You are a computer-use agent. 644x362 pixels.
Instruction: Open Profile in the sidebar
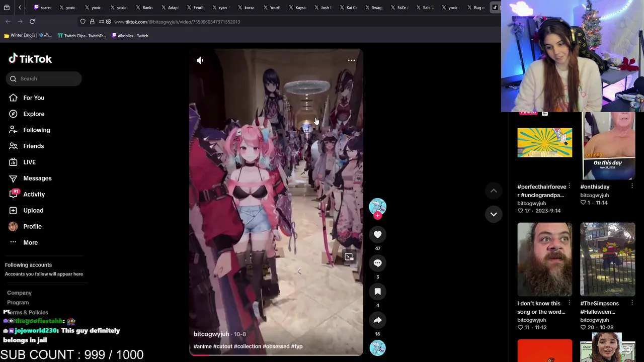[x=32, y=226]
